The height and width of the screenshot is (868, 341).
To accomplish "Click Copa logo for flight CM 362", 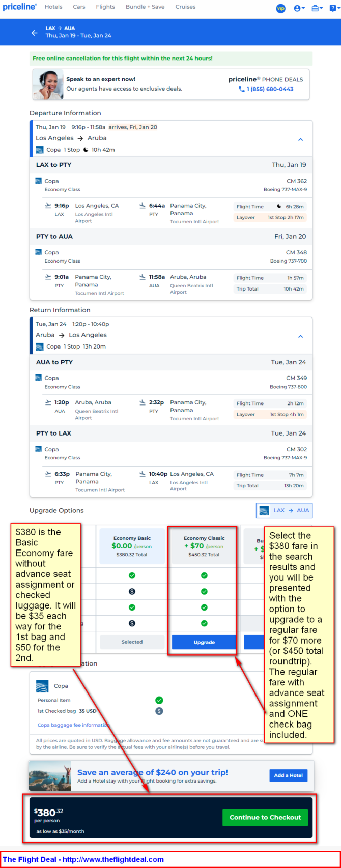I will click(x=38, y=181).
